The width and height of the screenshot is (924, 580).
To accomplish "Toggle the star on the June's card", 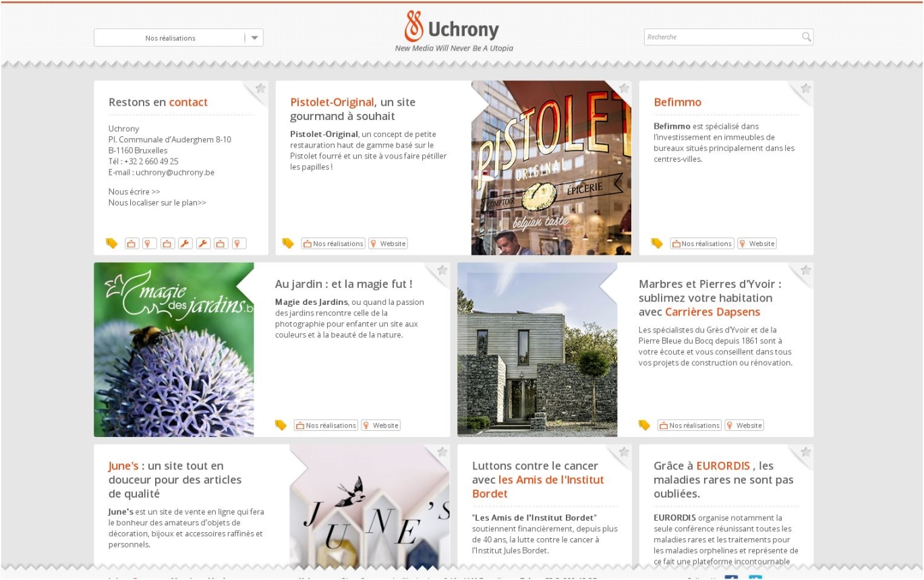I will pos(442,452).
